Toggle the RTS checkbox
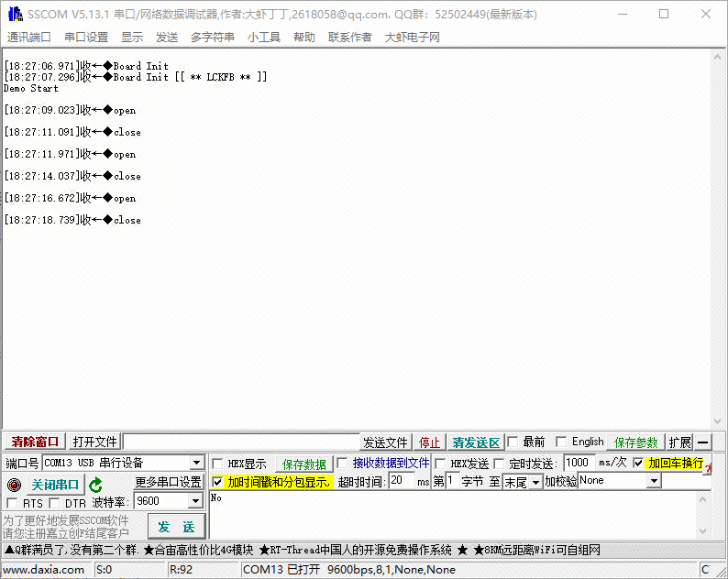The image size is (728, 579). click(12, 503)
